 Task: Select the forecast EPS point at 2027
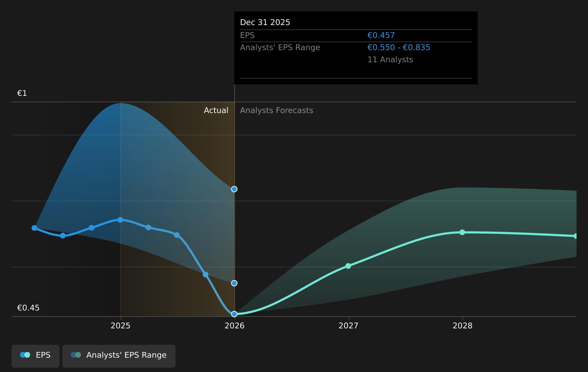(x=348, y=266)
